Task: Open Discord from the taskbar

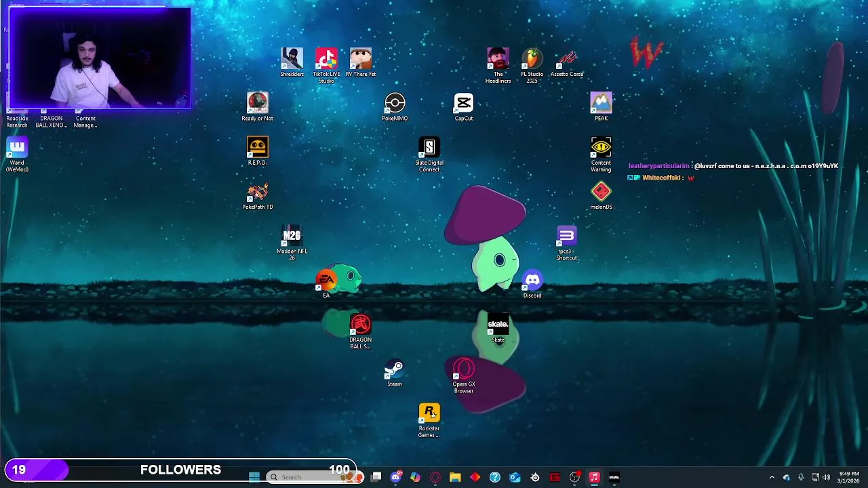Action: coord(396,477)
